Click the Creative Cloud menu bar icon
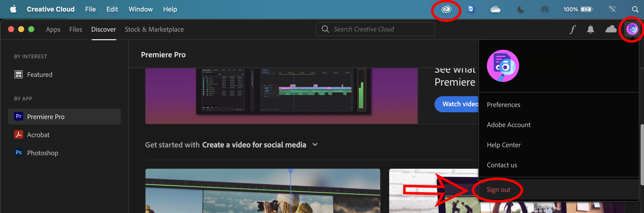 point(446,10)
